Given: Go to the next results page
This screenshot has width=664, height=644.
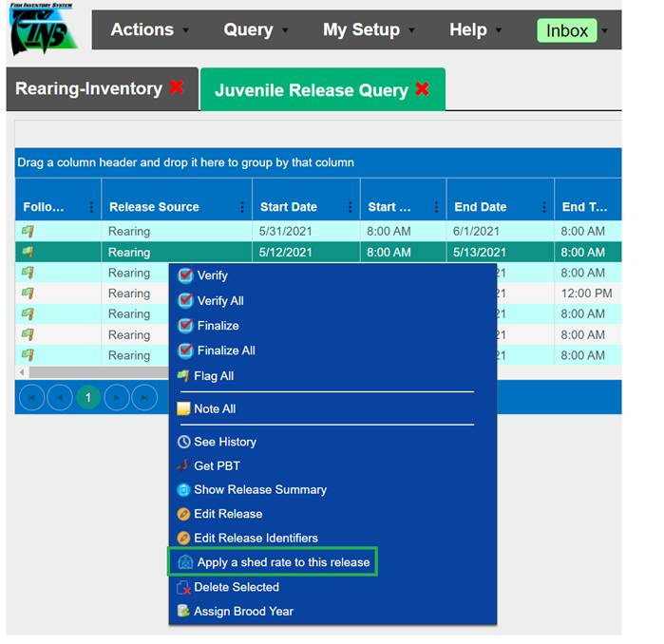Looking at the screenshot, I should 117,398.
